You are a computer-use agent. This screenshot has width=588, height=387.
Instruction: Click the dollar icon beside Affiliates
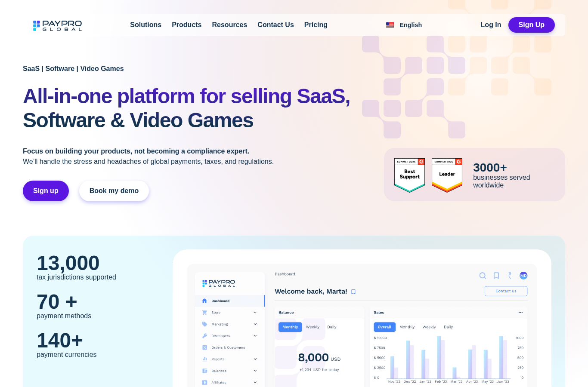(x=204, y=382)
